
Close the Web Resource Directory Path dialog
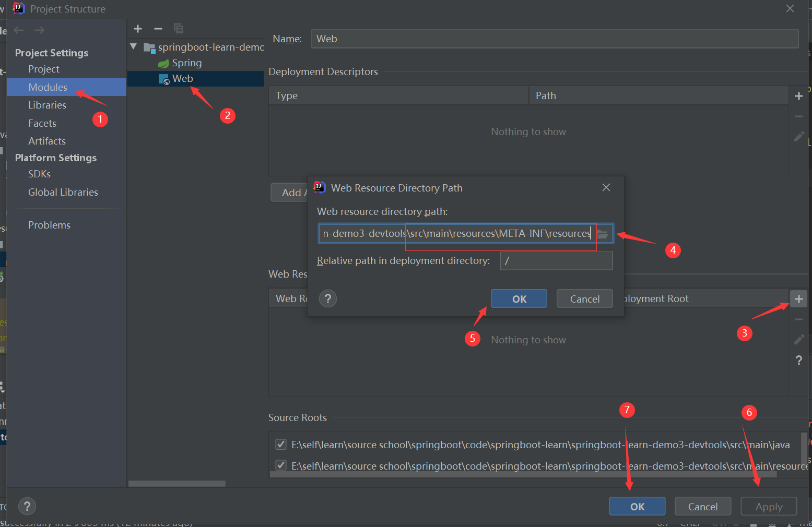pos(606,187)
